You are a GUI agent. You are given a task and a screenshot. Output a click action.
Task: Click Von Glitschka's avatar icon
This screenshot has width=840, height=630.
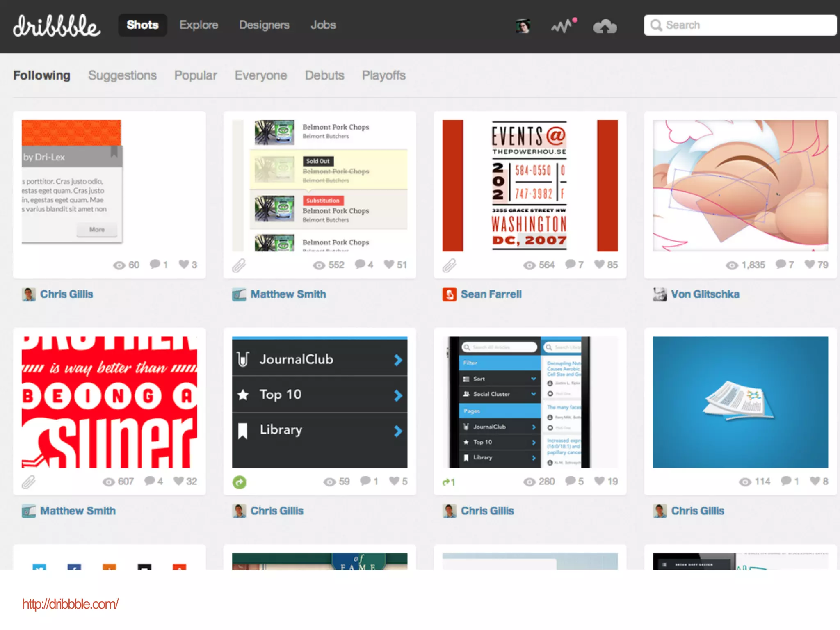660,294
